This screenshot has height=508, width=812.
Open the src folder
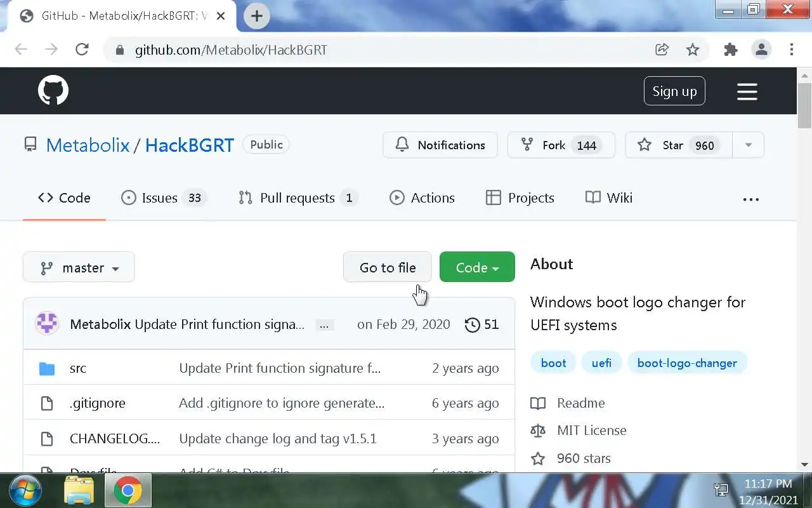click(x=78, y=368)
